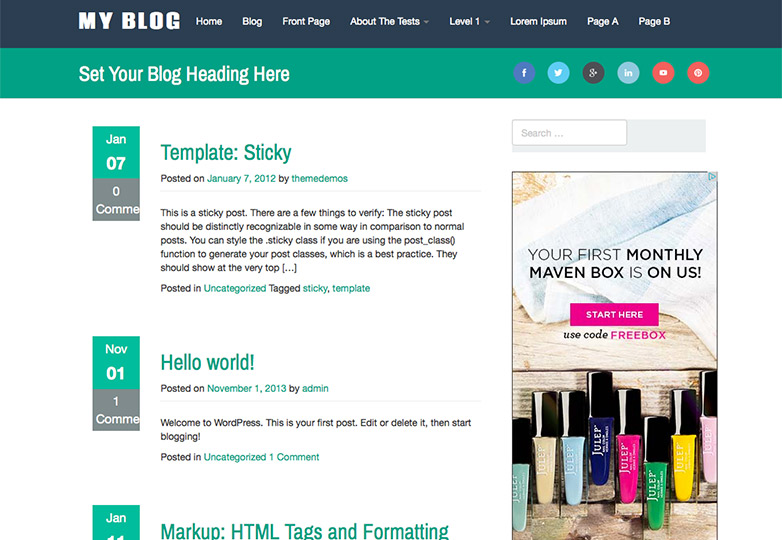Click the START HERE ad button
The width and height of the screenshot is (782, 540).
(x=614, y=315)
